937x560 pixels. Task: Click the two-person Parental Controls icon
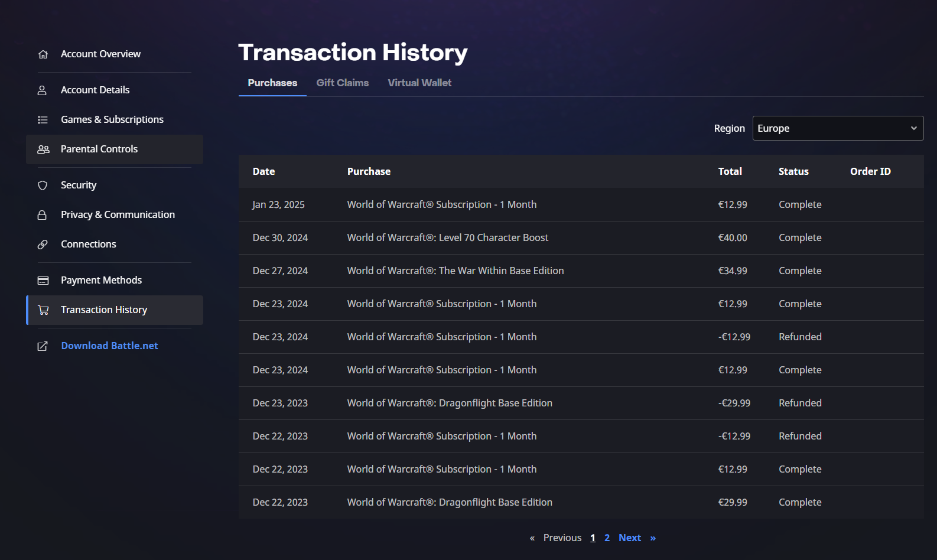(x=43, y=149)
